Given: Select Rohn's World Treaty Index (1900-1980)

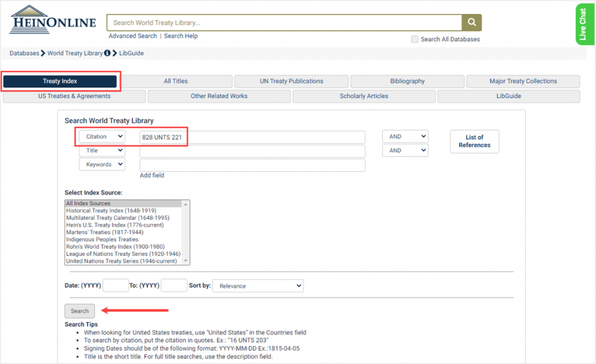Looking at the screenshot, I should click(x=123, y=247).
